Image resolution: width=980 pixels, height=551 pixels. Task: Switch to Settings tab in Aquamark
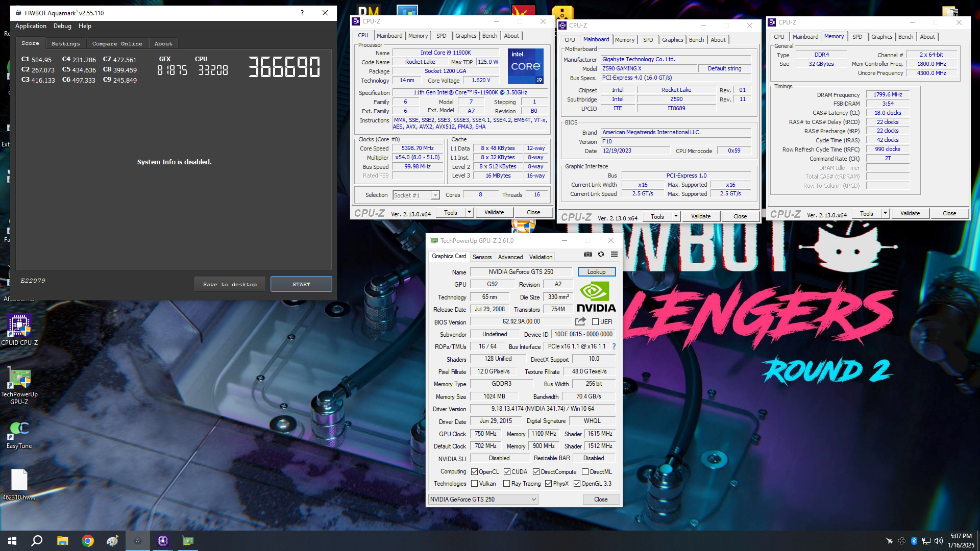point(65,44)
